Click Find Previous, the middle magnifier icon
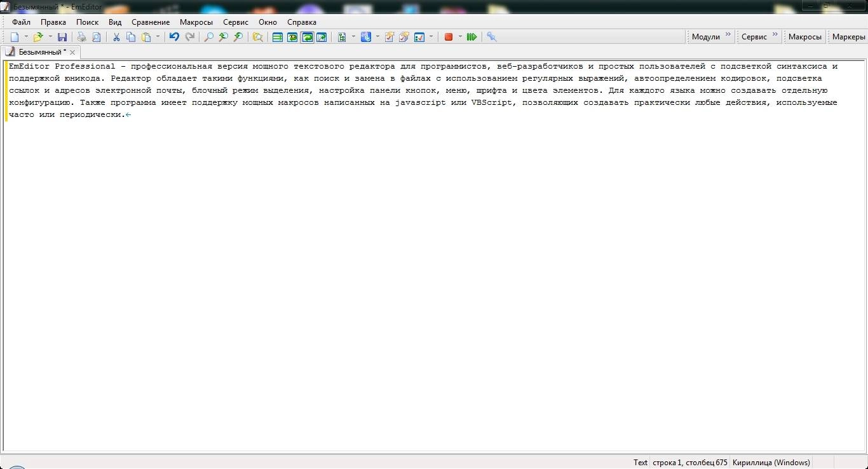Image resolution: width=868 pixels, height=469 pixels. (223, 37)
